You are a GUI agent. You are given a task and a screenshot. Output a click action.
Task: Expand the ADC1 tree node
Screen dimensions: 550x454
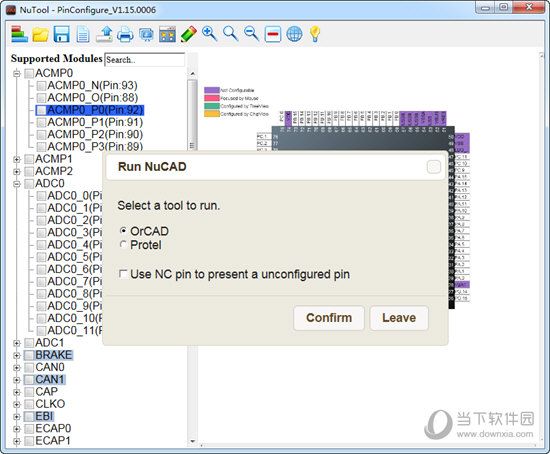[16, 343]
